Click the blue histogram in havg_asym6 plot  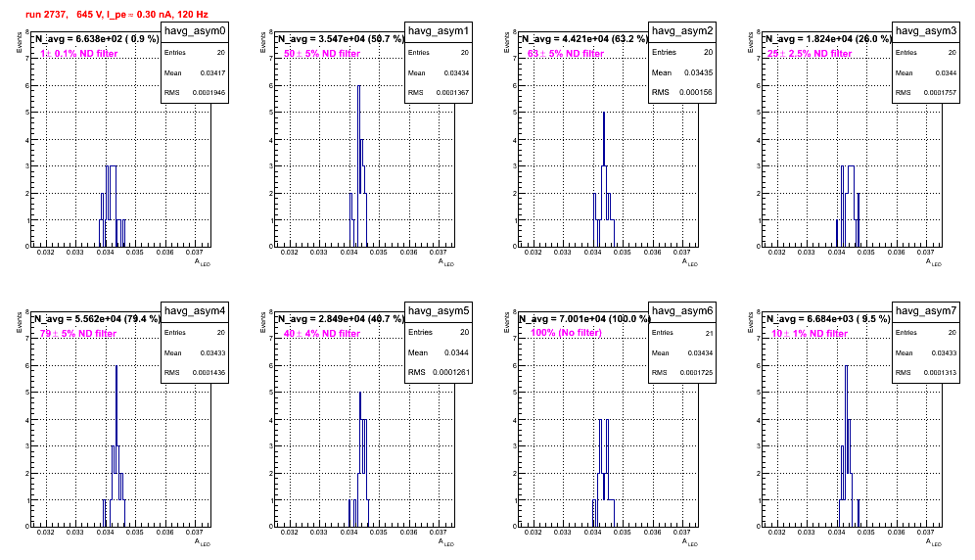pos(604,473)
